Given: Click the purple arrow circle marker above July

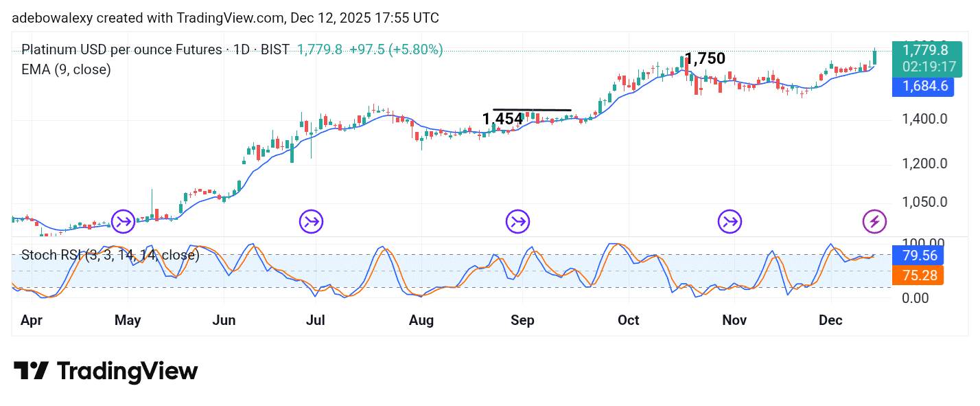Looking at the screenshot, I should pyautogui.click(x=310, y=221).
